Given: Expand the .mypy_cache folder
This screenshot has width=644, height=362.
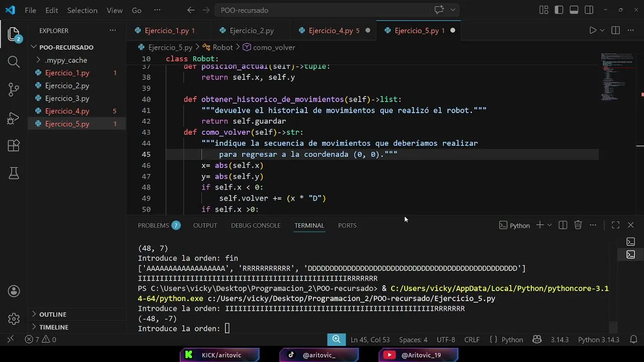Looking at the screenshot, I should coord(65,60).
